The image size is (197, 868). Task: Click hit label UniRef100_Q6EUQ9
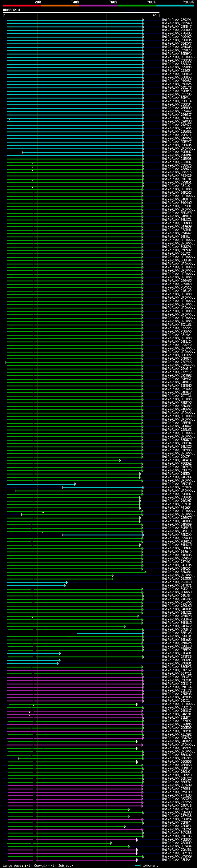[177, 108]
